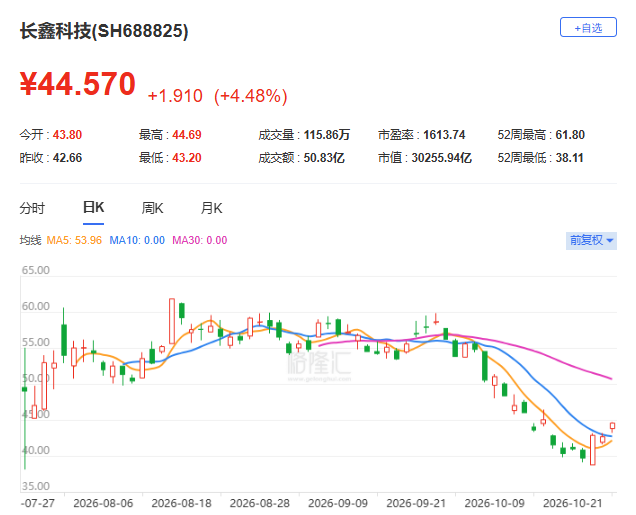
Task: Click the 最高 value 44.69
Action: pyautogui.click(x=187, y=135)
